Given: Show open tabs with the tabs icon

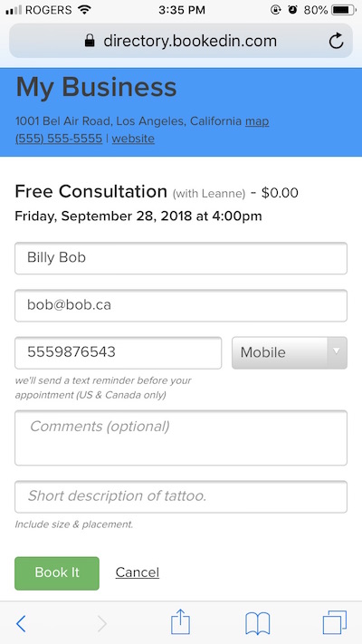Looking at the screenshot, I should pos(335,622).
